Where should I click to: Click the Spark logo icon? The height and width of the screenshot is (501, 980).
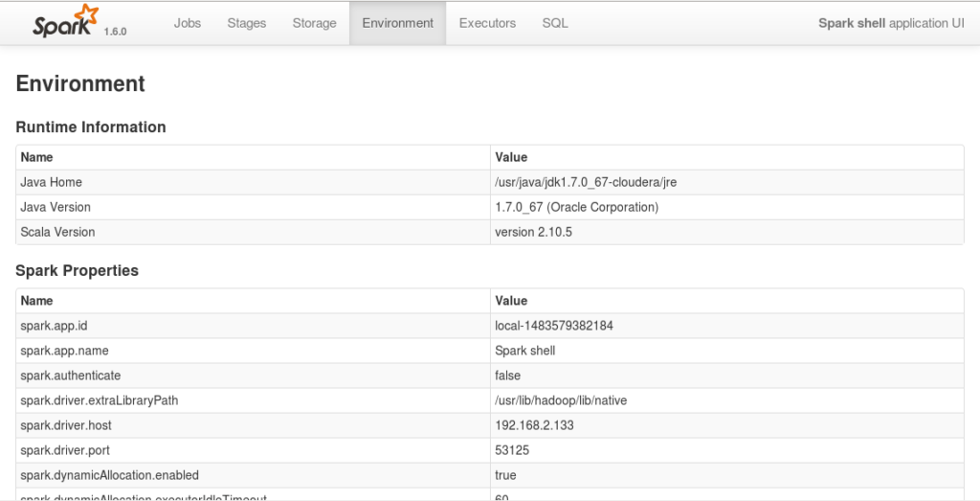[66, 22]
